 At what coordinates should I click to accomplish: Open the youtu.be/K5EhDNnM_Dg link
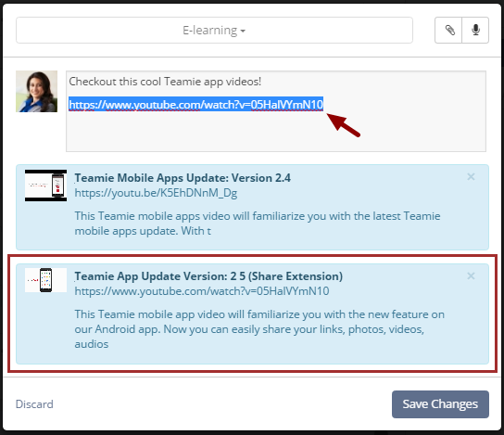(156, 193)
